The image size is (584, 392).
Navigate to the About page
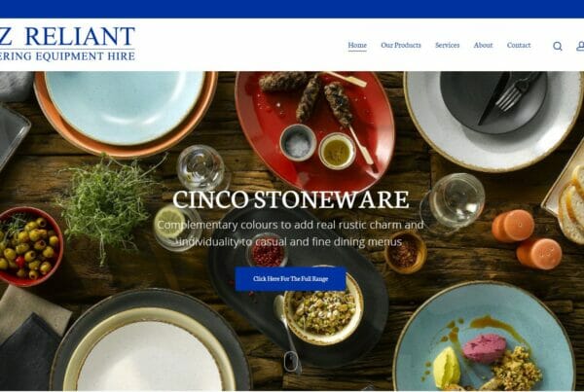point(483,45)
